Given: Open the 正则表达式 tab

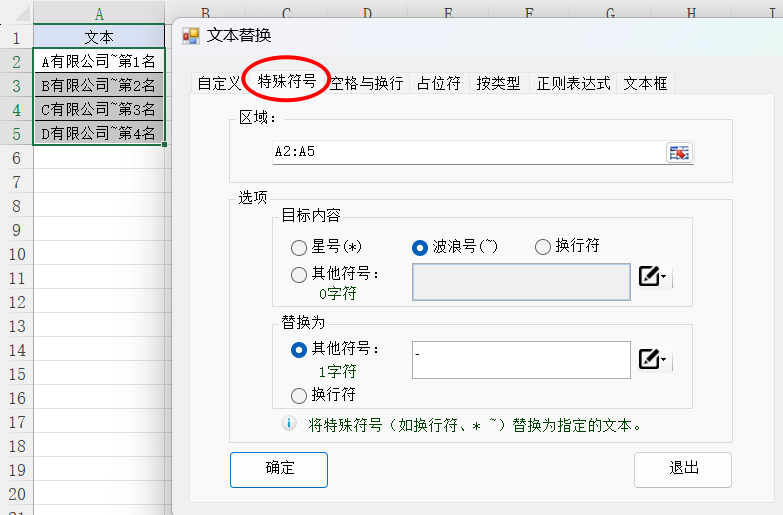Looking at the screenshot, I should [573, 83].
